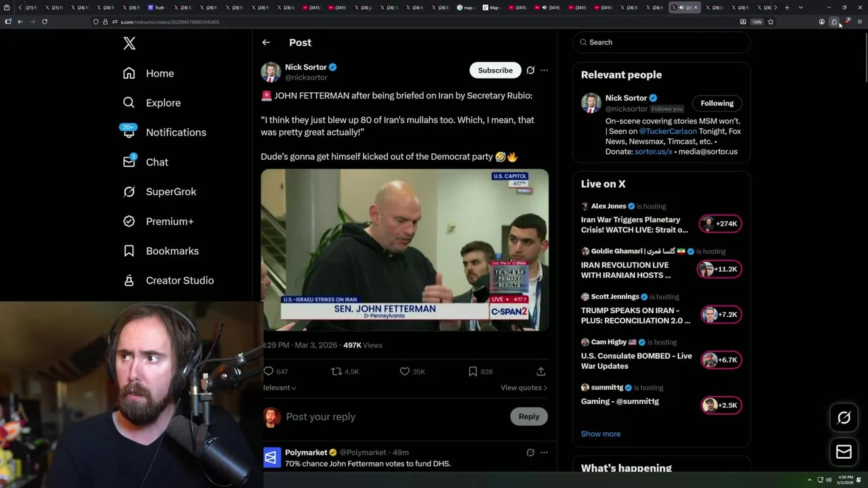Click 497K Views count
The width and height of the screenshot is (868, 488).
363,345
